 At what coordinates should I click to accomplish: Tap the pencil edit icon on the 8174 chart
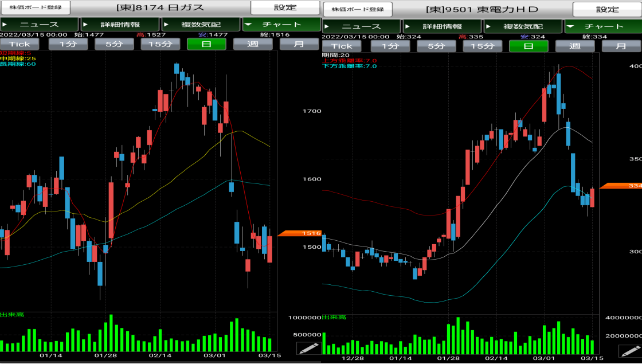[x=308, y=349]
